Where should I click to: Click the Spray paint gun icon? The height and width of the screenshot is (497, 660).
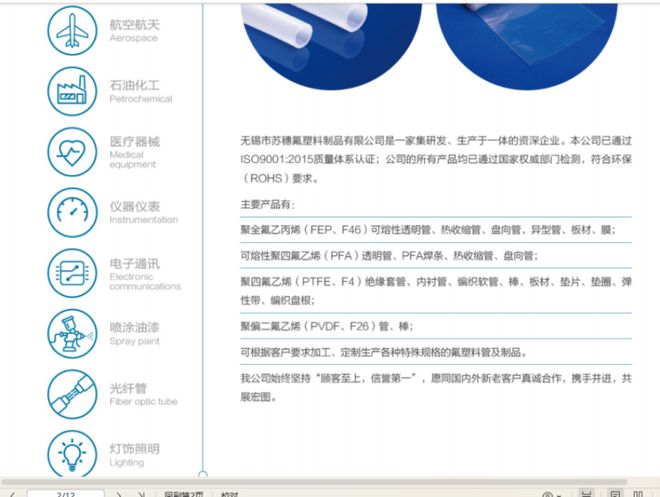pos(72,333)
